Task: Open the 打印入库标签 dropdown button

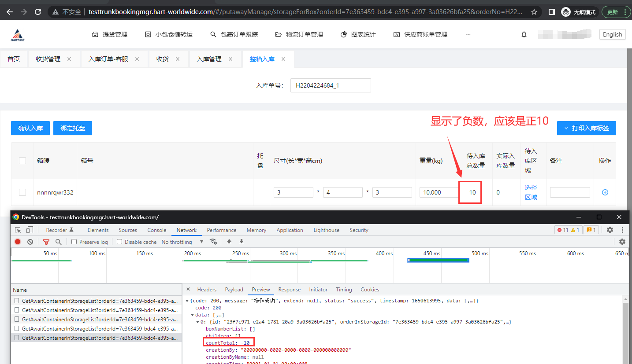Action: point(586,128)
